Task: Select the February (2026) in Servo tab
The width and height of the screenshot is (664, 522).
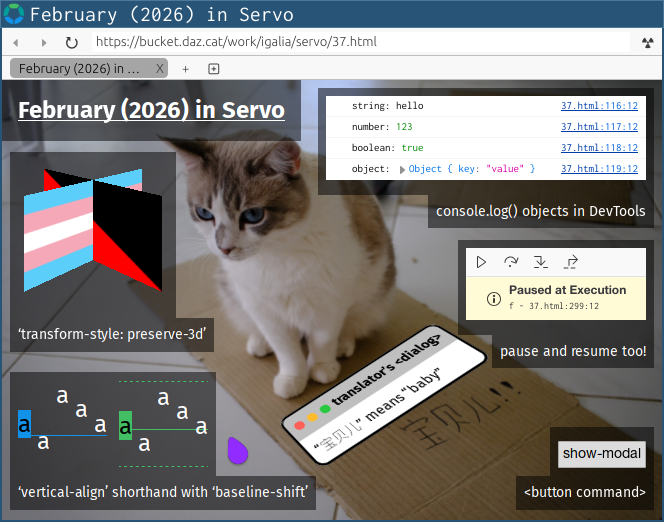Action: [x=80, y=69]
